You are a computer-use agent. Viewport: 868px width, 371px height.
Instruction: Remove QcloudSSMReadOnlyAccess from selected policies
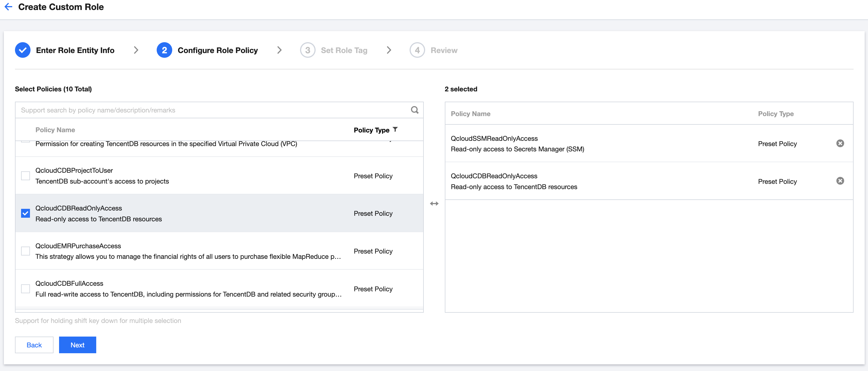840,143
